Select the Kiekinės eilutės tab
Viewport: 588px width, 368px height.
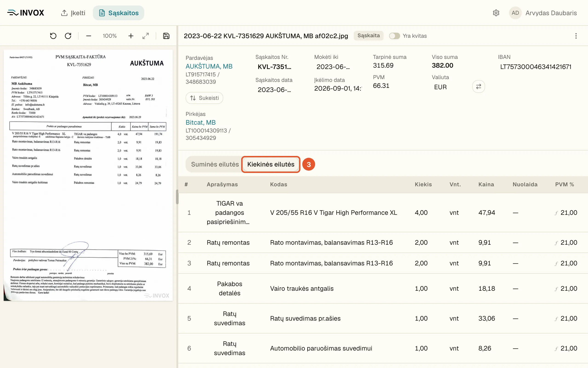[x=271, y=164]
